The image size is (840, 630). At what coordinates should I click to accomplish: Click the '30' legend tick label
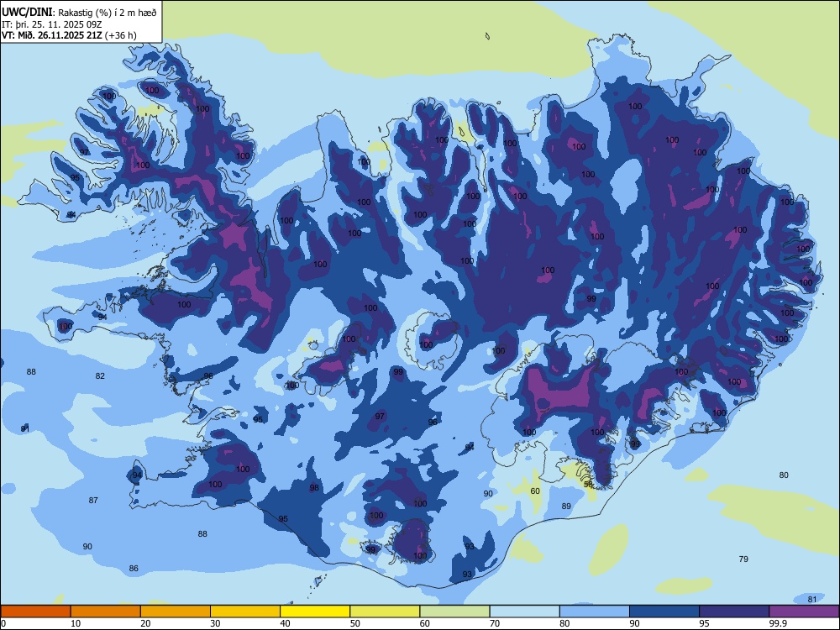tap(215, 623)
